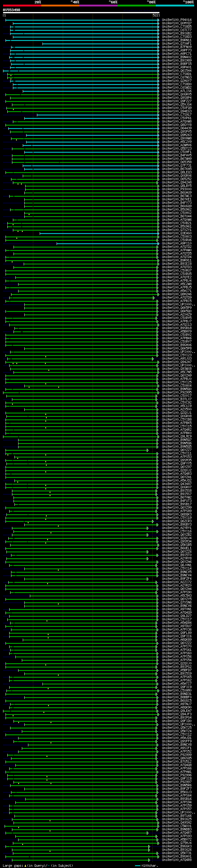
Task: Open hit UniRef100_C7S8D5
Action: (x=176, y=26)
